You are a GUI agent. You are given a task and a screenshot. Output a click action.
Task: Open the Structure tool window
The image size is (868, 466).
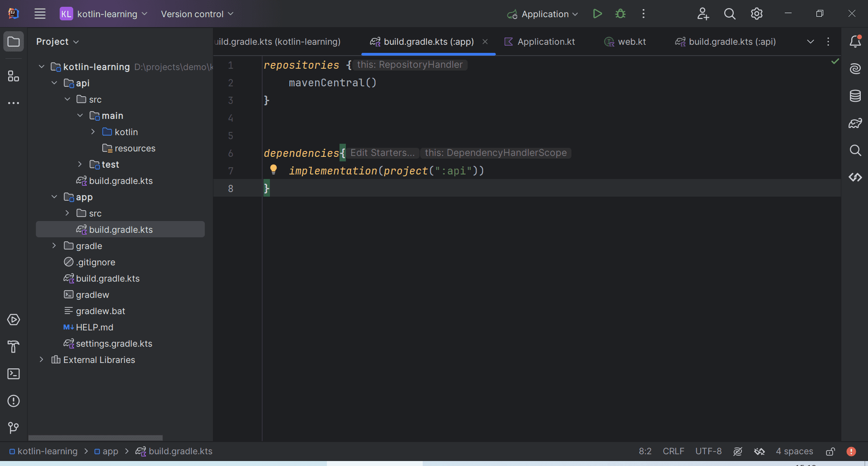click(14, 76)
